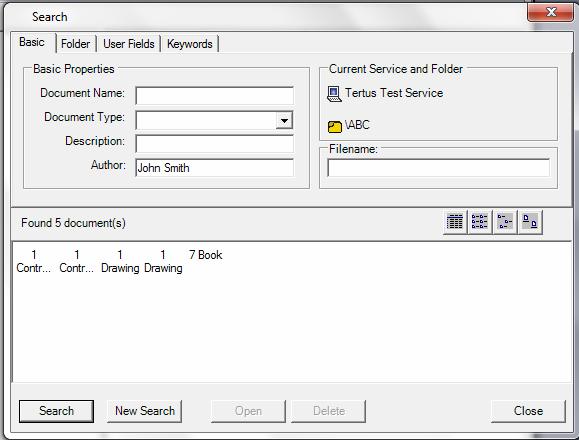Click the Author field containing John Smith
579x440 pixels.
tap(215, 168)
